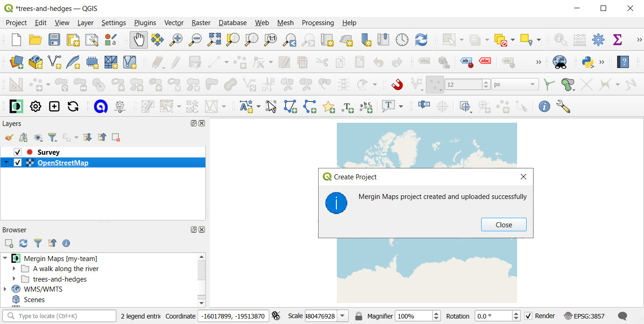Activate the Zoom In magnifier
The width and height of the screenshot is (644, 324).
pyautogui.click(x=176, y=40)
